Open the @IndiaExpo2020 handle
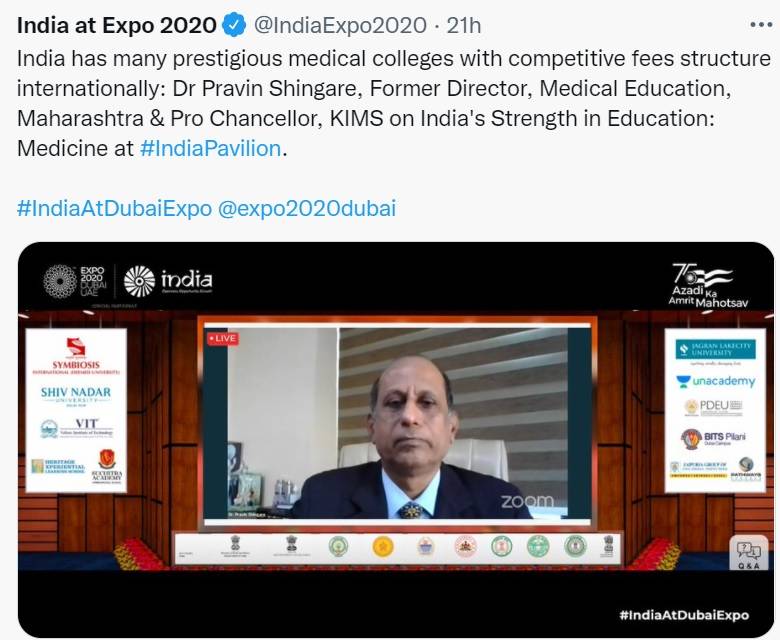Screen dimensions: 780x640 (340, 25)
